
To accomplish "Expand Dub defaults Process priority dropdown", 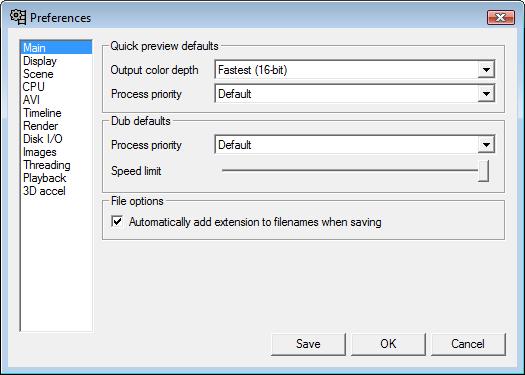I will click(x=355, y=145).
